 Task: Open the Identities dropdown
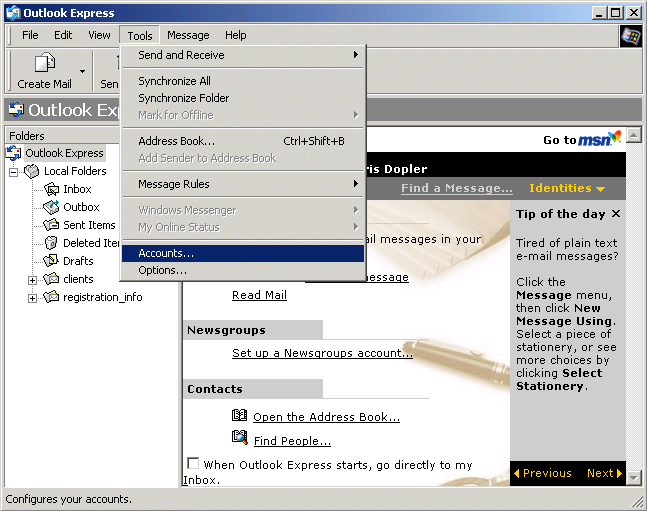coord(567,188)
